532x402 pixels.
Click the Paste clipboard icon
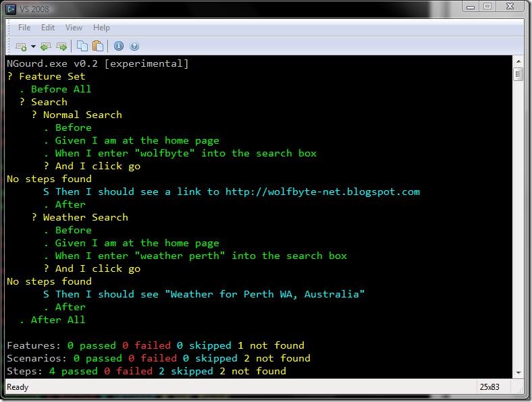click(x=98, y=46)
